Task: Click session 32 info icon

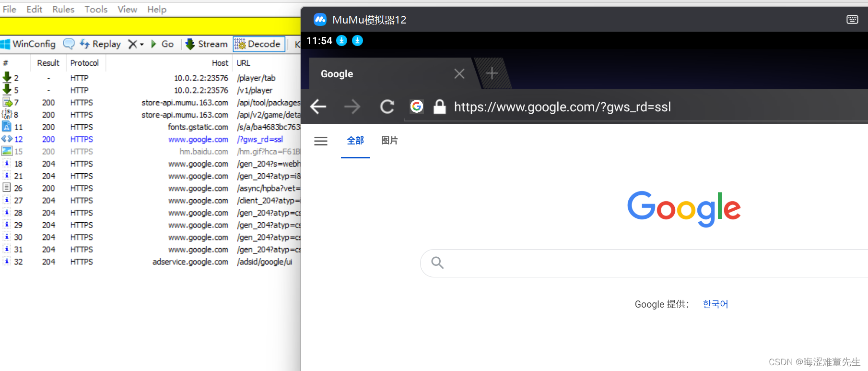Action: [7, 261]
